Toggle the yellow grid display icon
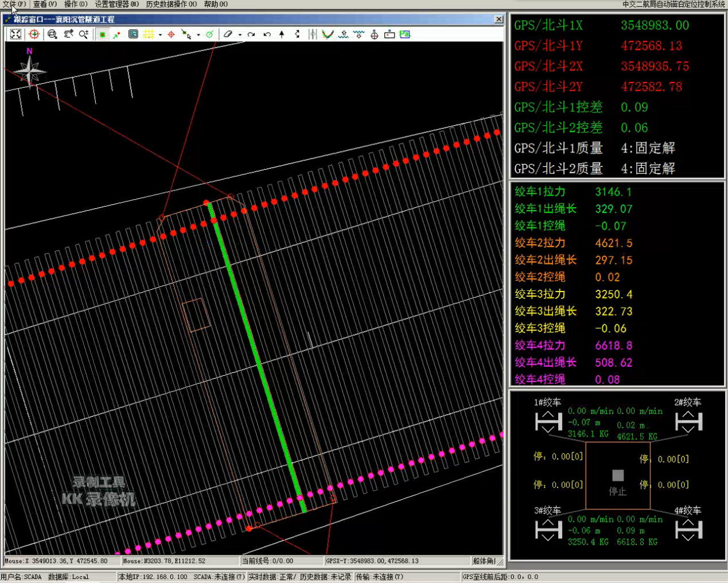 (x=149, y=34)
